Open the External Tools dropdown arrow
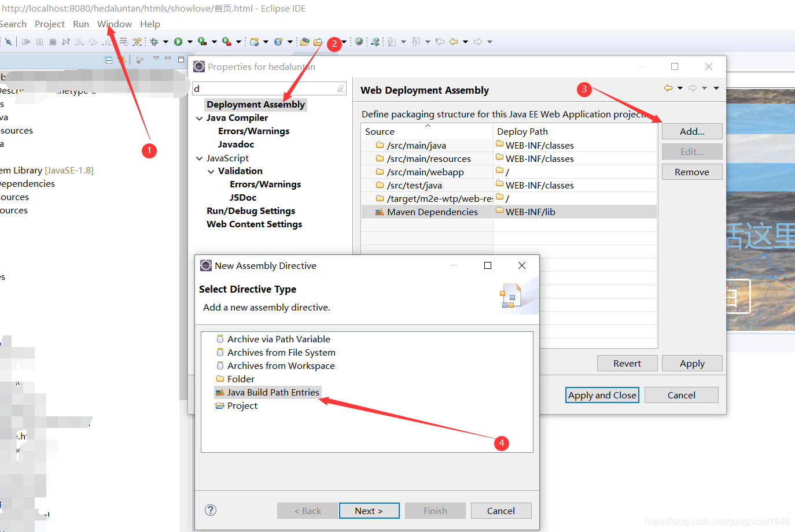 tap(238, 42)
